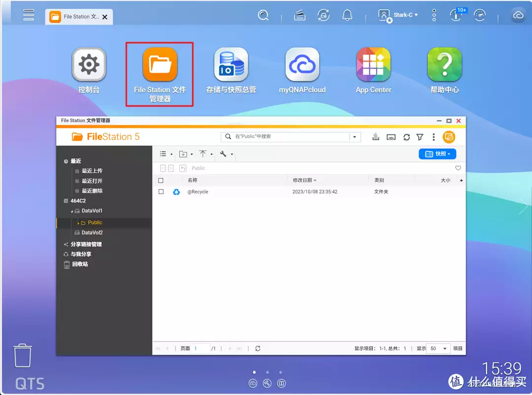Screen dimensions: 532x395
Task: Open the tools wrench dropdown
Action: click(x=226, y=154)
